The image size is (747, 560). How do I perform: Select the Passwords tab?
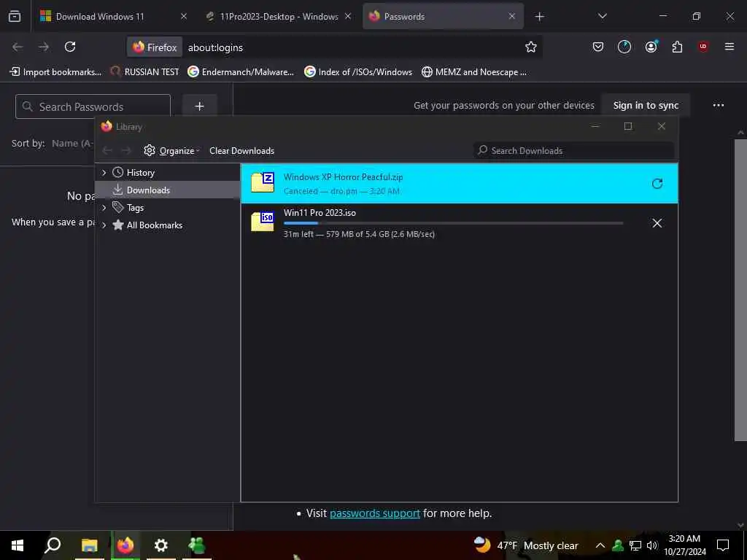[x=443, y=16]
